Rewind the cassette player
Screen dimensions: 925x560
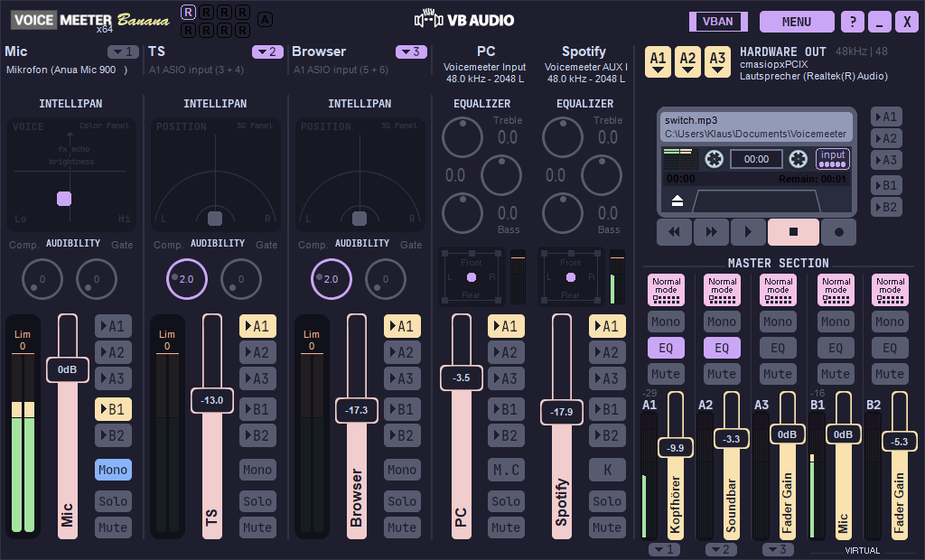coord(674,232)
